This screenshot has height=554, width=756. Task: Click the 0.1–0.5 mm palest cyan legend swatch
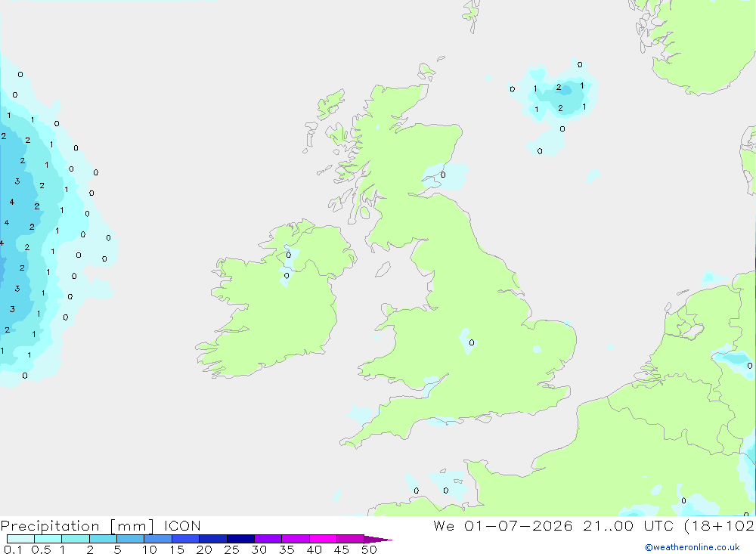(x=20, y=539)
